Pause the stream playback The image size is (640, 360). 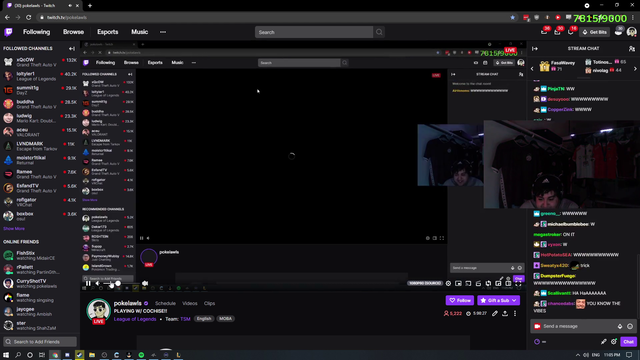[x=88, y=283]
